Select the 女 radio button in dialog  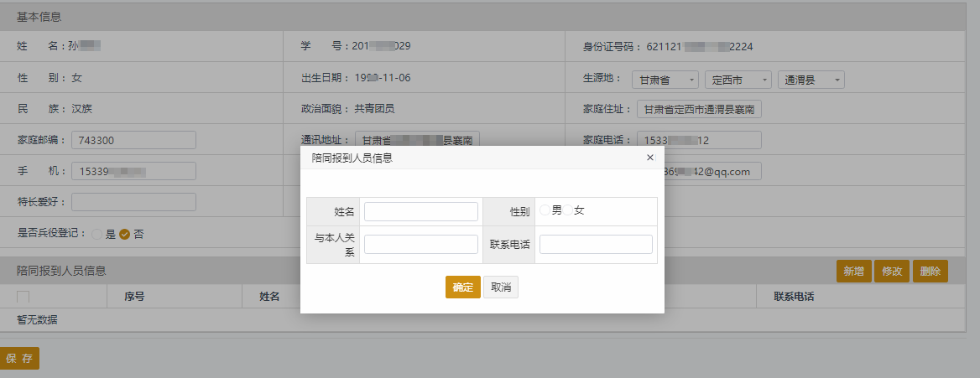coord(567,210)
